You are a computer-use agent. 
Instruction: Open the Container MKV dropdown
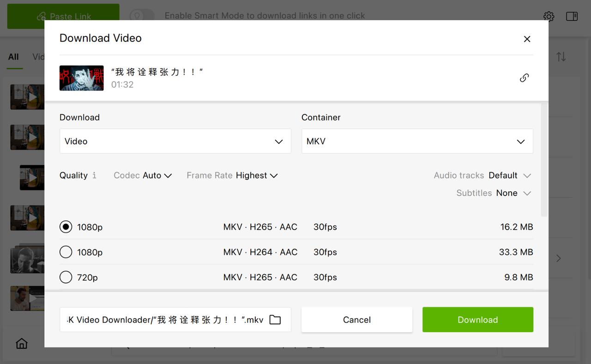click(x=417, y=141)
